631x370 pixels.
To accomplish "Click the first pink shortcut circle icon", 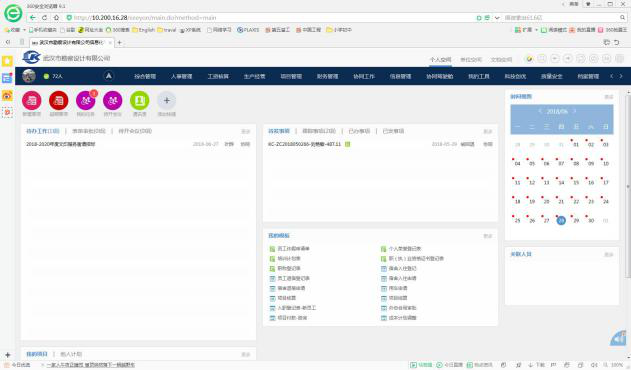I will click(32, 101).
